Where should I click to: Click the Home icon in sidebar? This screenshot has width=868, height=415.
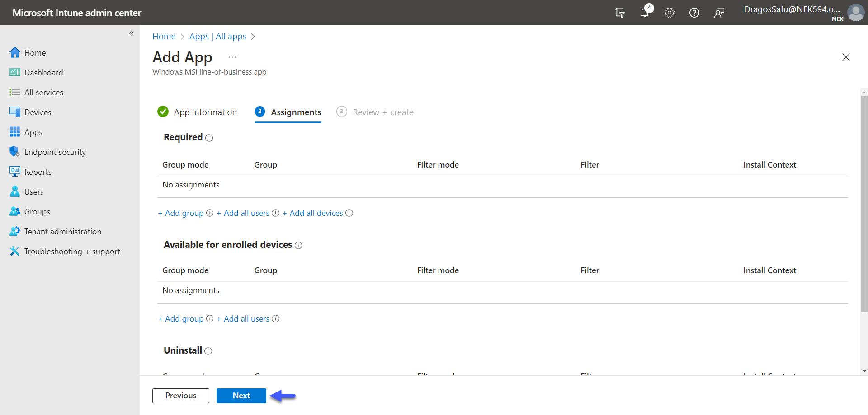pos(15,52)
